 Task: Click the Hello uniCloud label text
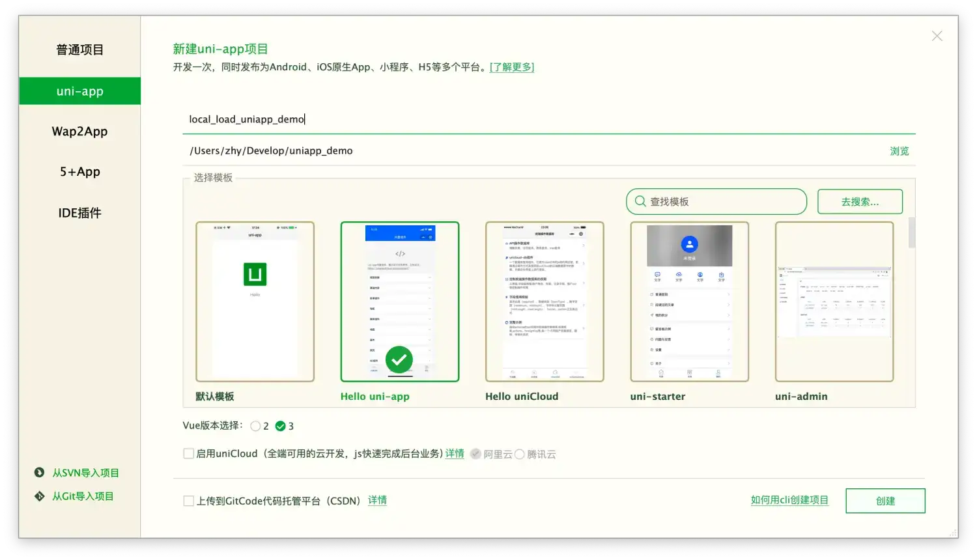tap(522, 397)
